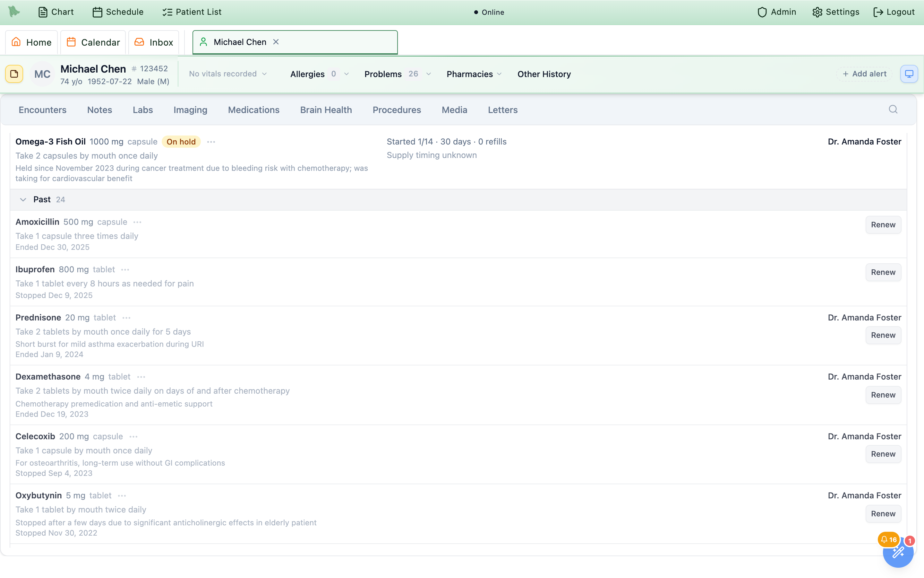The height and width of the screenshot is (578, 924).
Task: Open more options for Omega-3 Fish Oil
Action: [211, 142]
